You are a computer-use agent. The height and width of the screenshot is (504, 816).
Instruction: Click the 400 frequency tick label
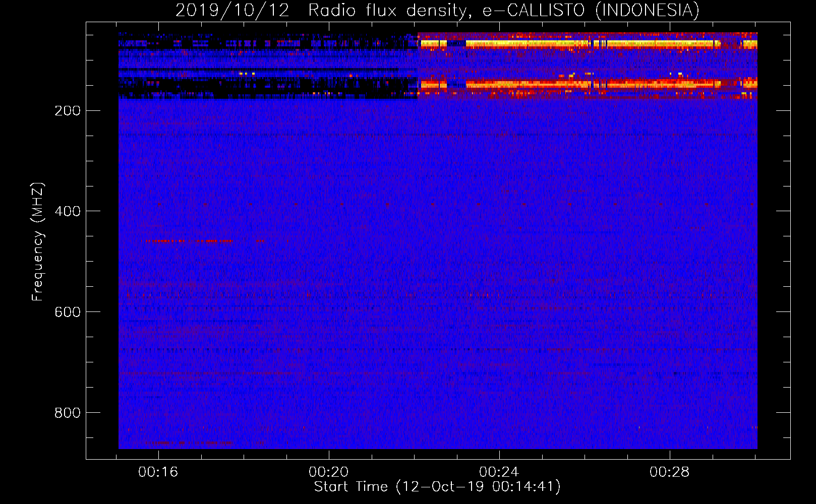pos(68,211)
